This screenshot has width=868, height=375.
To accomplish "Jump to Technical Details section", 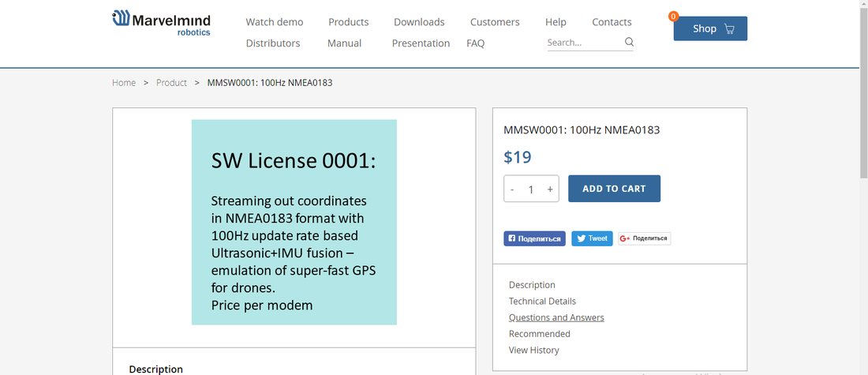I will 542,302.
